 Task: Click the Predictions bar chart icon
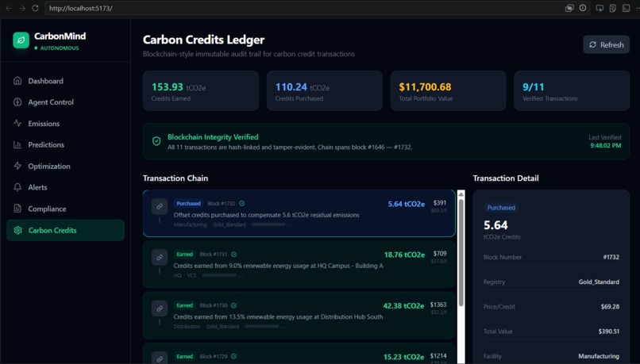pyautogui.click(x=17, y=144)
